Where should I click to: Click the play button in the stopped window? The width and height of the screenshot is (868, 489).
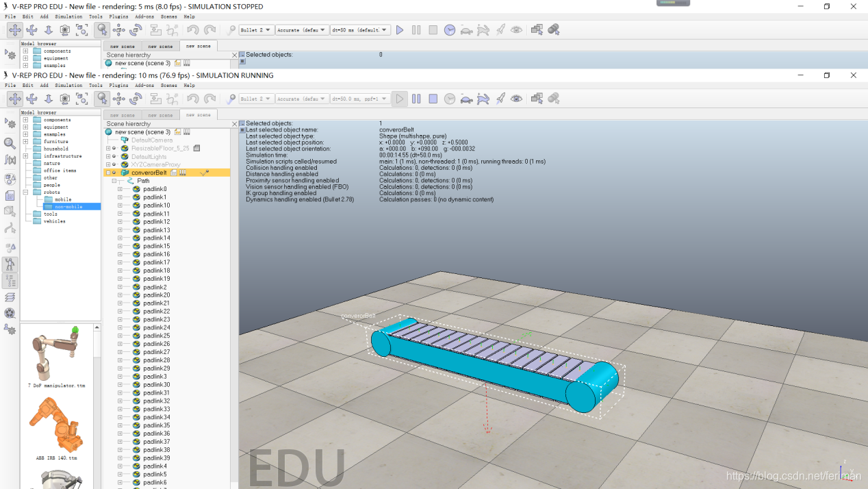tap(400, 29)
